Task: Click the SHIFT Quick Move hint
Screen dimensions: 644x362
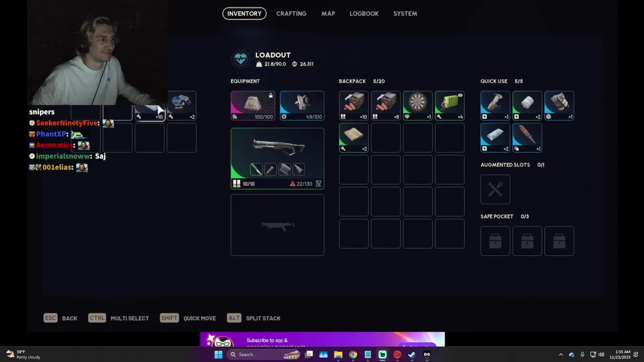Action: click(x=188, y=318)
